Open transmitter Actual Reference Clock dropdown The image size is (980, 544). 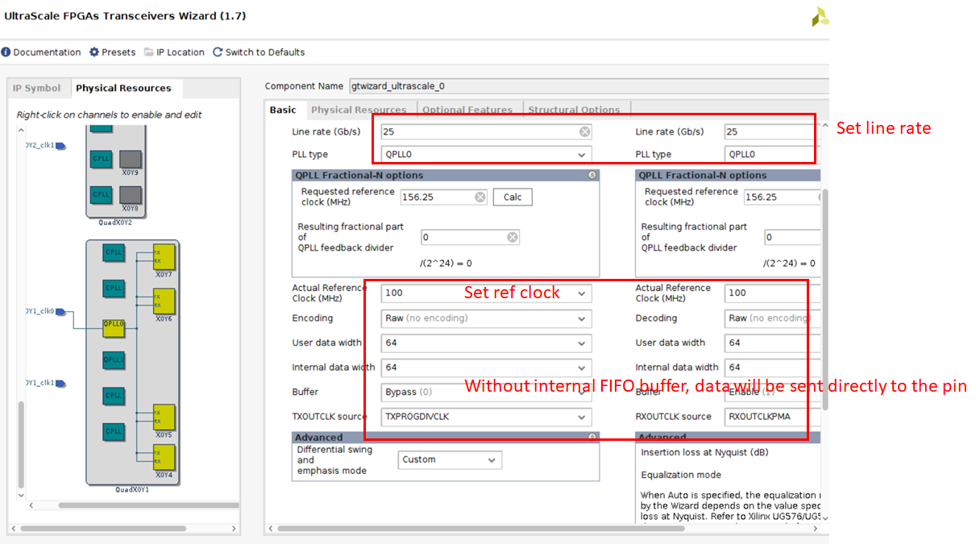coord(487,293)
